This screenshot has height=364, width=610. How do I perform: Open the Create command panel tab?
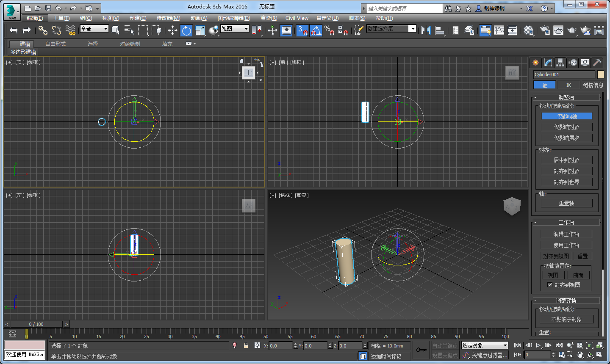coord(536,63)
